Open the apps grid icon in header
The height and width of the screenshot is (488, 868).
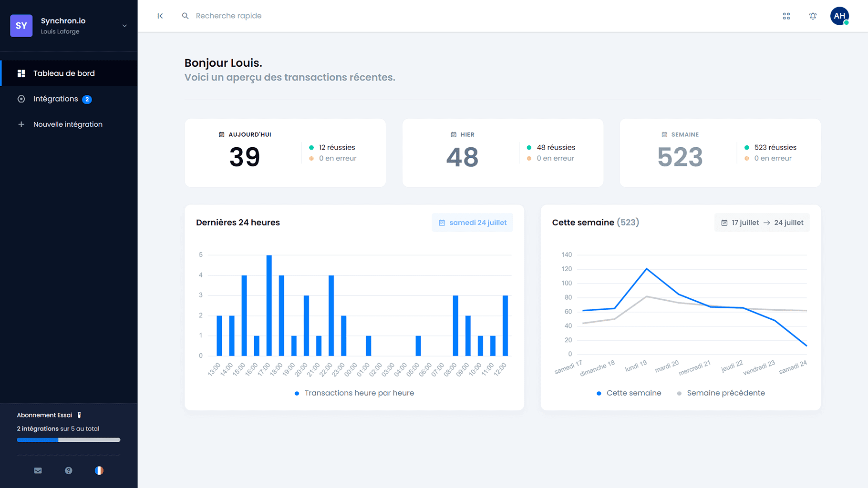pyautogui.click(x=786, y=16)
